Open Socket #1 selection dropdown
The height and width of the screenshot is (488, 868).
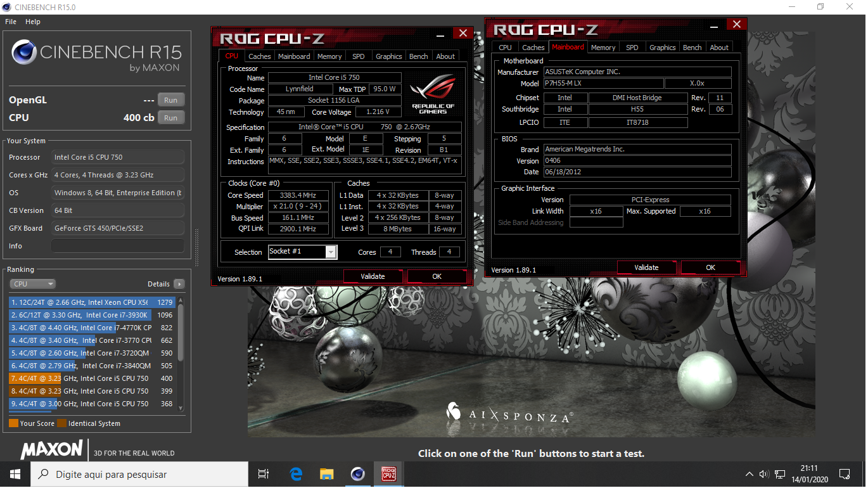(x=331, y=252)
